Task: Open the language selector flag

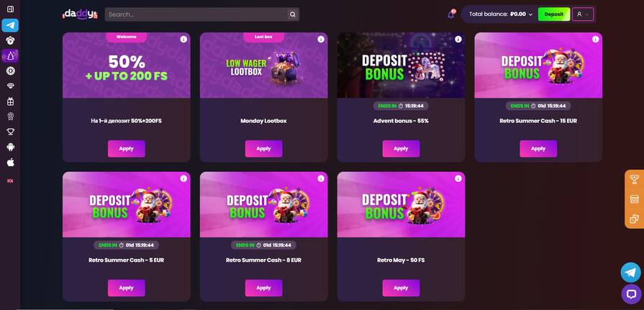Action: point(10,181)
